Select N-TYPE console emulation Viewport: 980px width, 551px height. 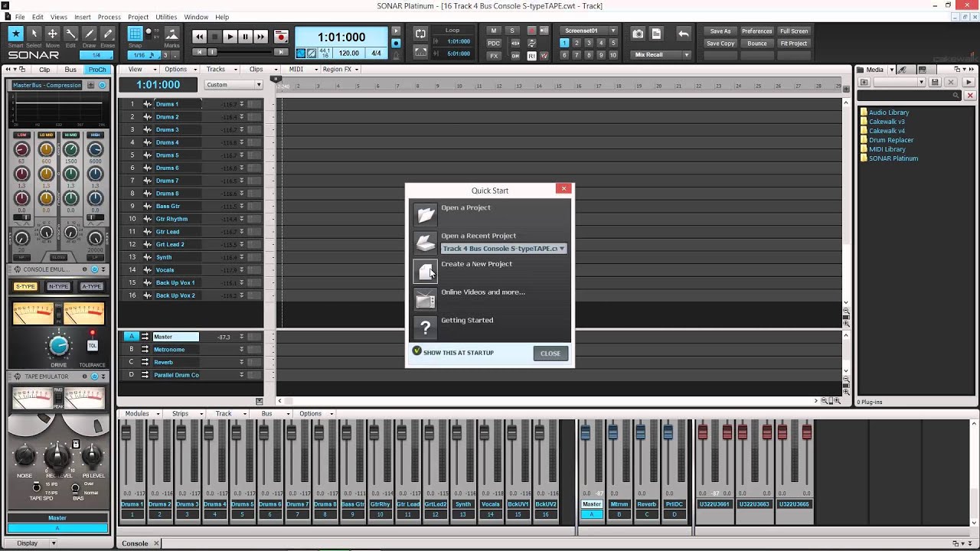tap(59, 286)
